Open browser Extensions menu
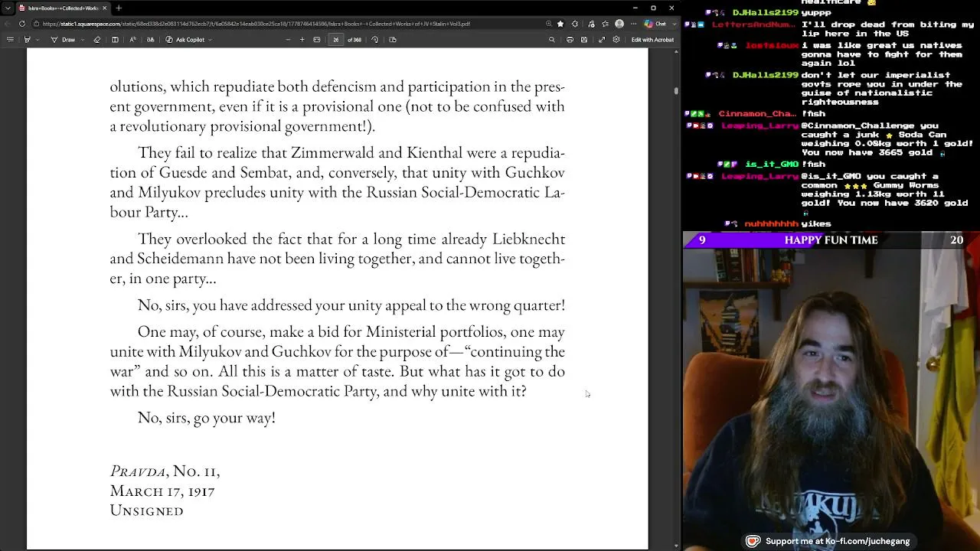980x551 pixels. coord(575,24)
